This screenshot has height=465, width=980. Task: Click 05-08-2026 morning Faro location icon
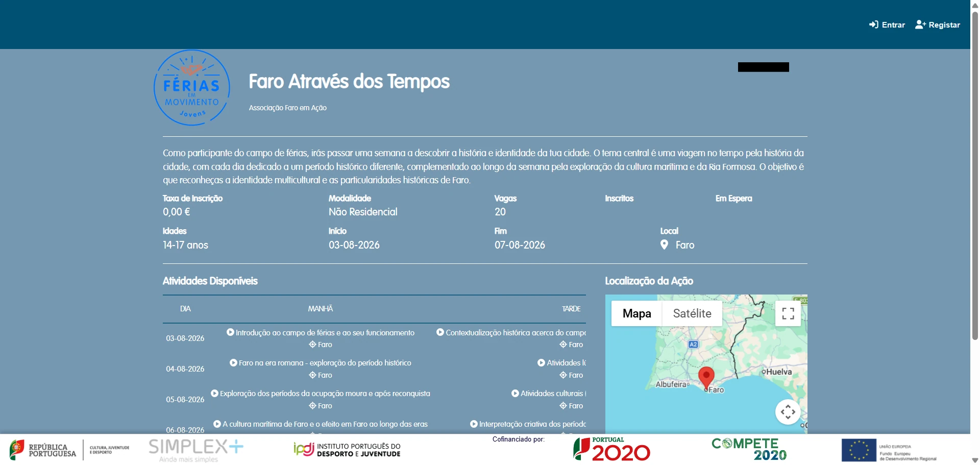[312, 406]
